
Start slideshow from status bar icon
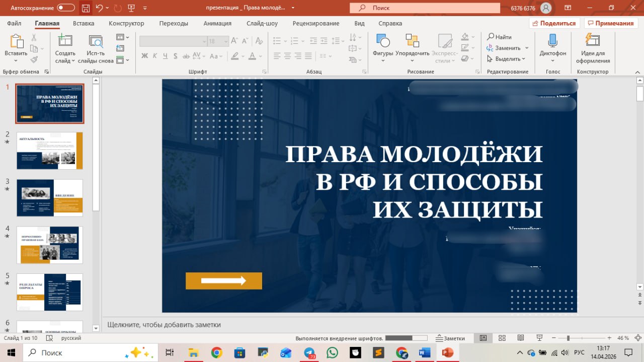point(539,338)
